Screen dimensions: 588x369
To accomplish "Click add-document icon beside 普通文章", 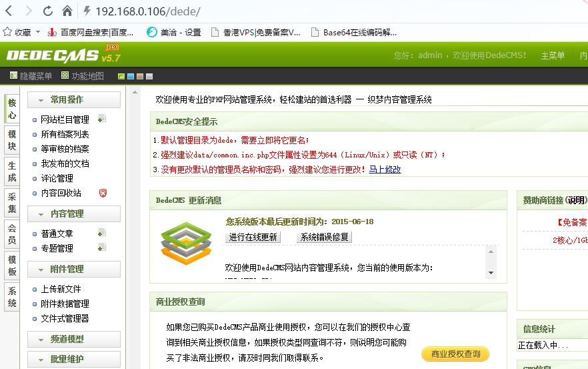I will 101,233.
